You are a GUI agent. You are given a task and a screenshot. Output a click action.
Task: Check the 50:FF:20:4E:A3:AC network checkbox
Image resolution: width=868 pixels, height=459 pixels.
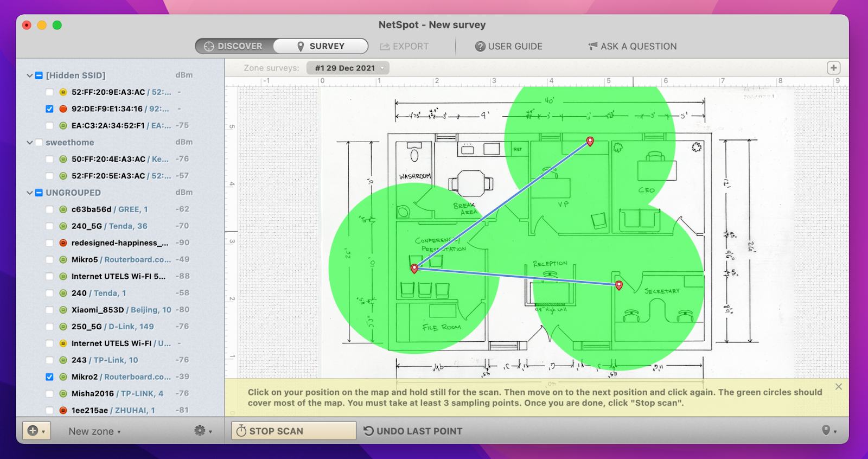(49, 160)
